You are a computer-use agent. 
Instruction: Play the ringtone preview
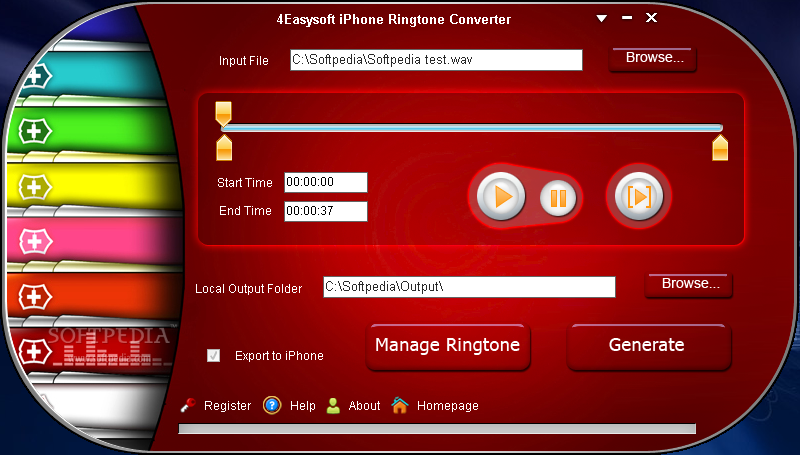501,196
